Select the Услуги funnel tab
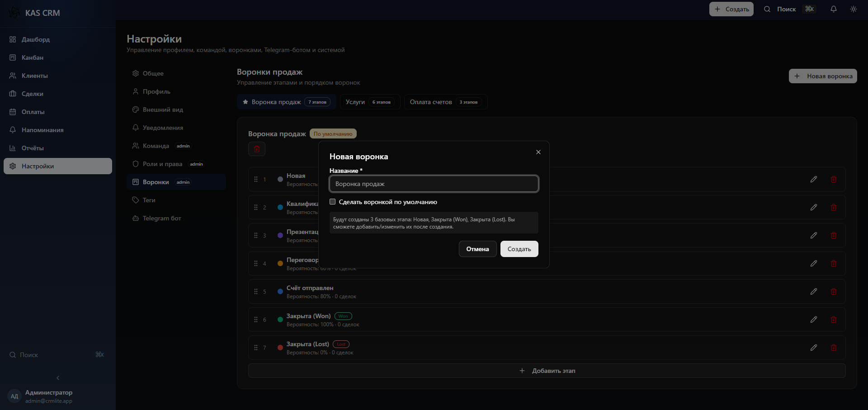This screenshot has width=868, height=410. click(370, 102)
